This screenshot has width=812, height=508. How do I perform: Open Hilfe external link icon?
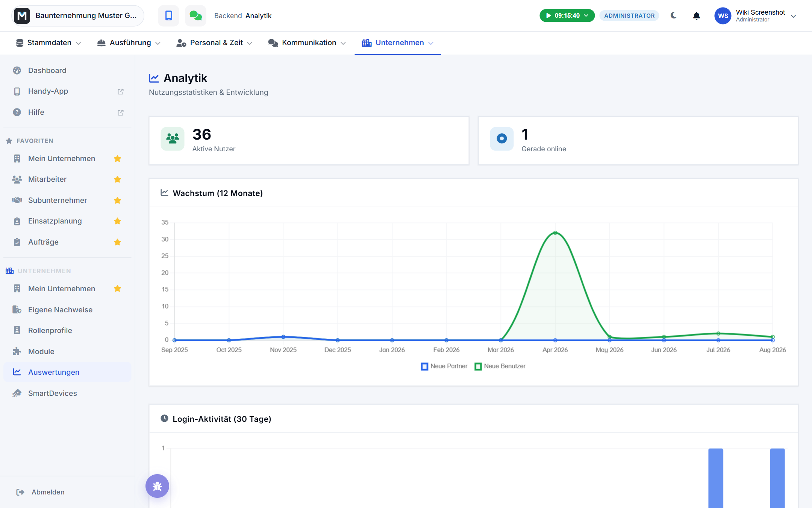tap(121, 113)
